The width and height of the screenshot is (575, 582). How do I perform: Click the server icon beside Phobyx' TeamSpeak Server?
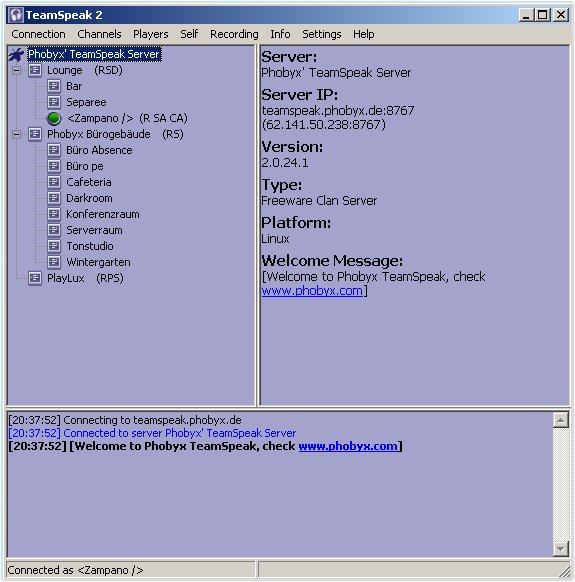coord(16,55)
